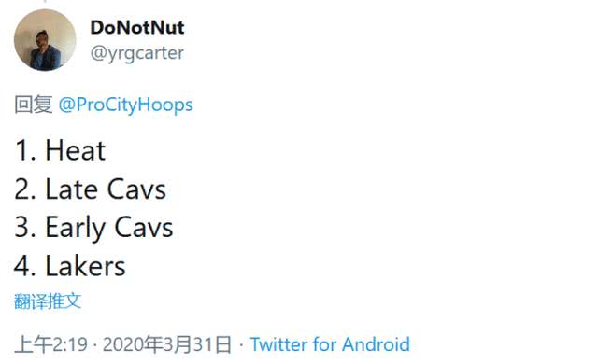Image resolution: width=598 pixels, height=364 pixels.
Task: Click the list number 2. before Late
Action: pos(25,189)
